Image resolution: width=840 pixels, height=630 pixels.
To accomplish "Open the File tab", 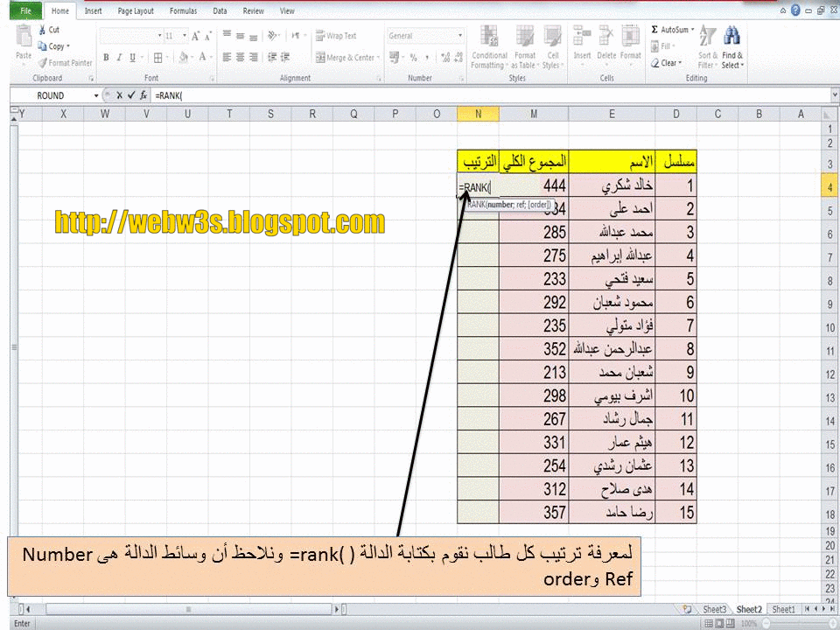I will (25, 10).
